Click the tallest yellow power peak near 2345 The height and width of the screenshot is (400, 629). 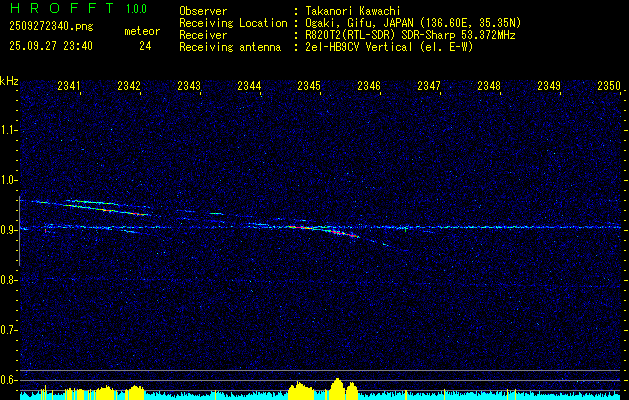click(337, 388)
